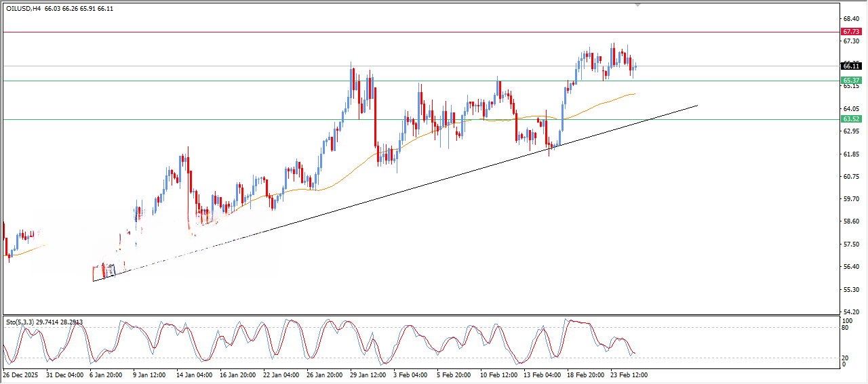868x384 pixels.
Task: Click the 29 Jan 12:00 time label
Action: click(368, 374)
